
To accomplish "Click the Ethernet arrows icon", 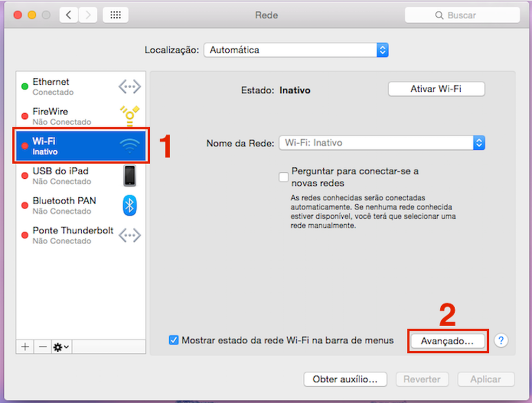I will [130, 87].
